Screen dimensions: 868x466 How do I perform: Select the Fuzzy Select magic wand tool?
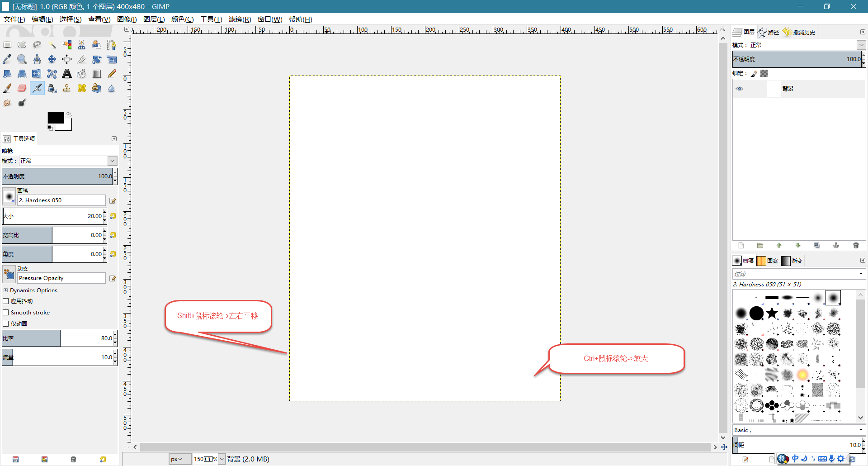coord(52,45)
